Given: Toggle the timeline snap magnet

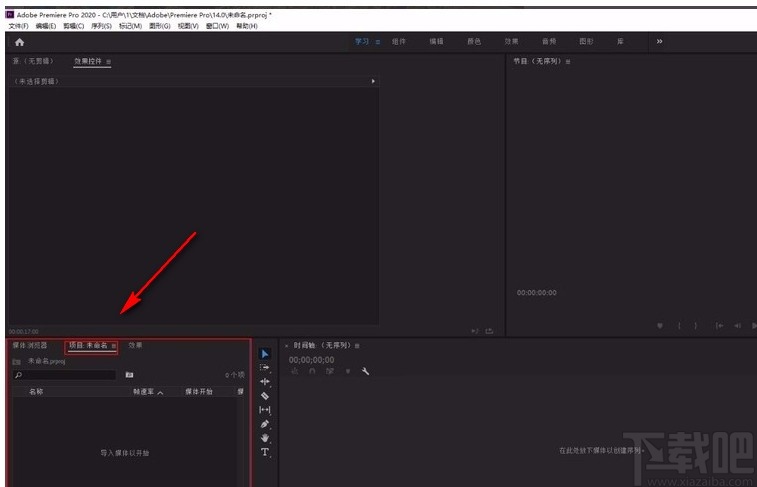Looking at the screenshot, I should click(312, 371).
